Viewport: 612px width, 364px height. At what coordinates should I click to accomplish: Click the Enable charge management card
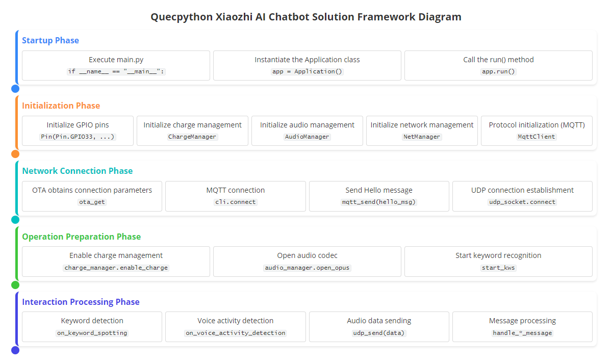click(x=116, y=262)
